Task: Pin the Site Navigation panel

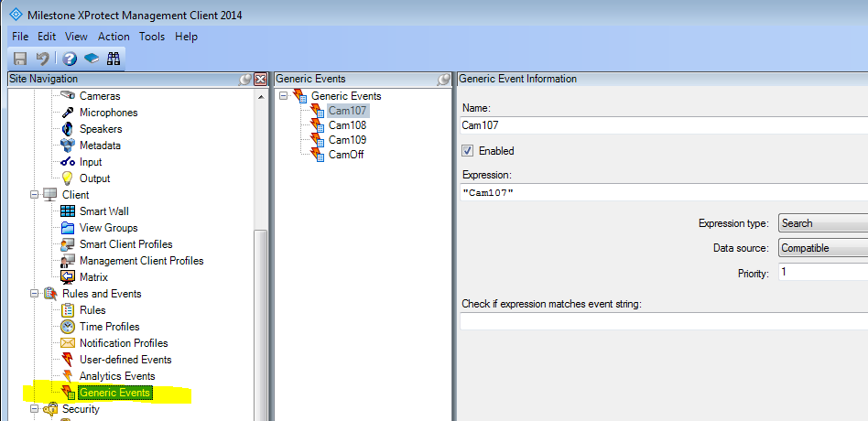Action: [x=244, y=80]
